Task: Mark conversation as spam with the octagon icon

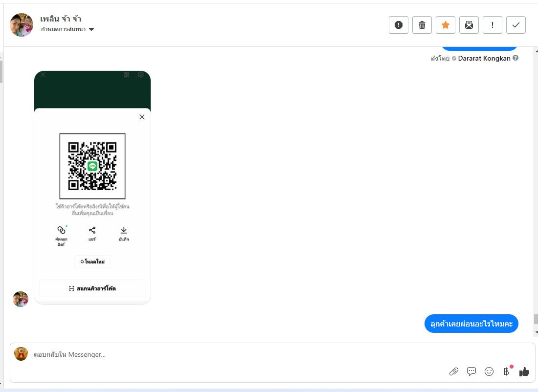Action: coord(398,25)
